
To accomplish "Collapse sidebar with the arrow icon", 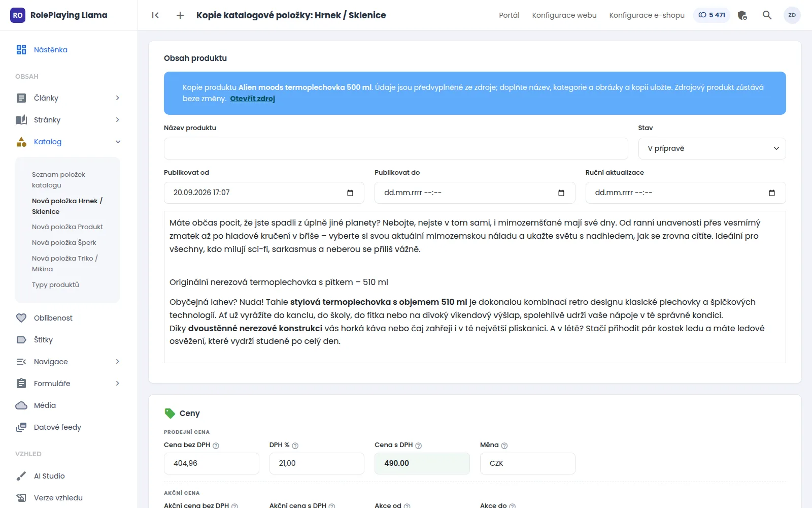I will coord(155,15).
